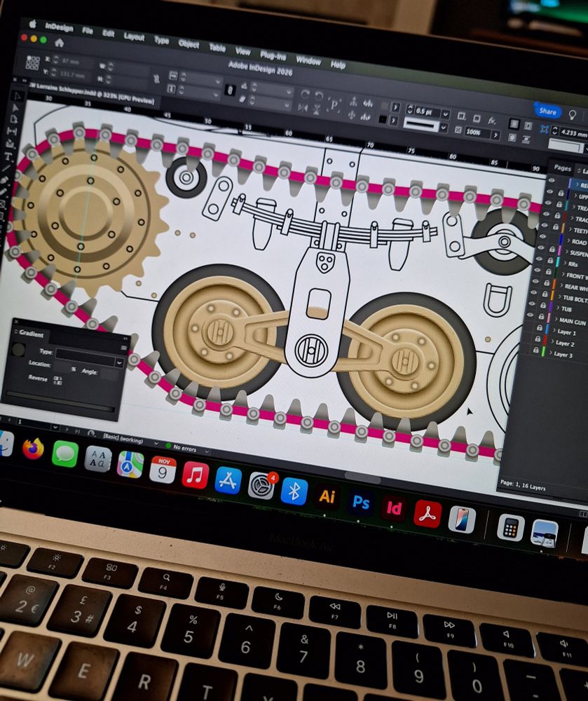Viewport: 588px width, 701px height.
Task: Click the reference point grid
Action: (32, 62)
